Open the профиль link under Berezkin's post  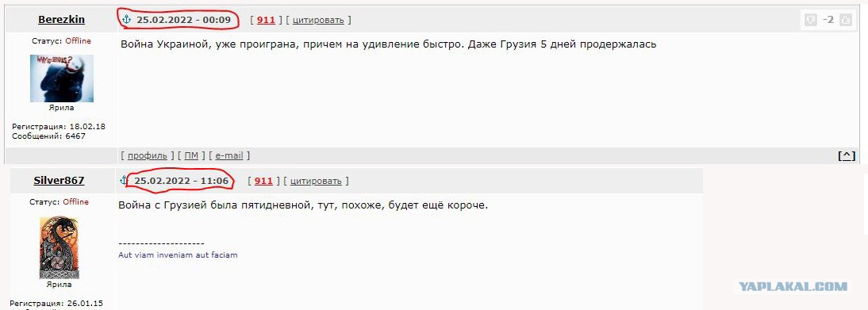coord(148,155)
